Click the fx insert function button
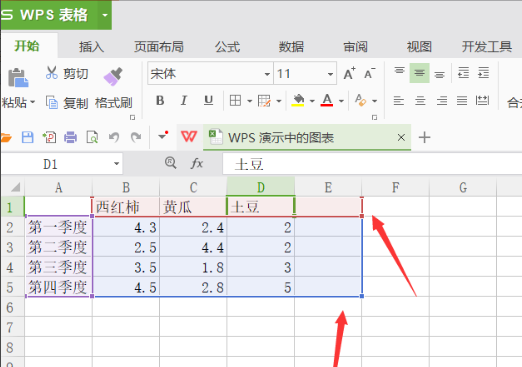 (197, 163)
